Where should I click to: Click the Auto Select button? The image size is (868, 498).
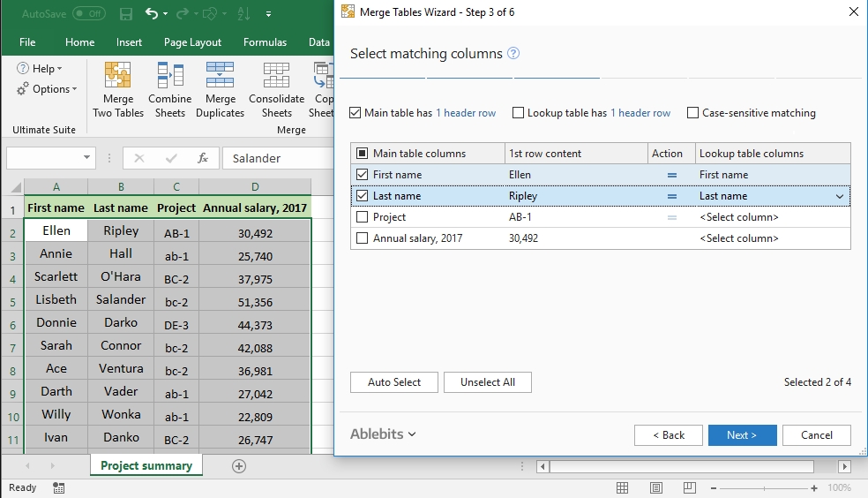pyautogui.click(x=394, y=382)
